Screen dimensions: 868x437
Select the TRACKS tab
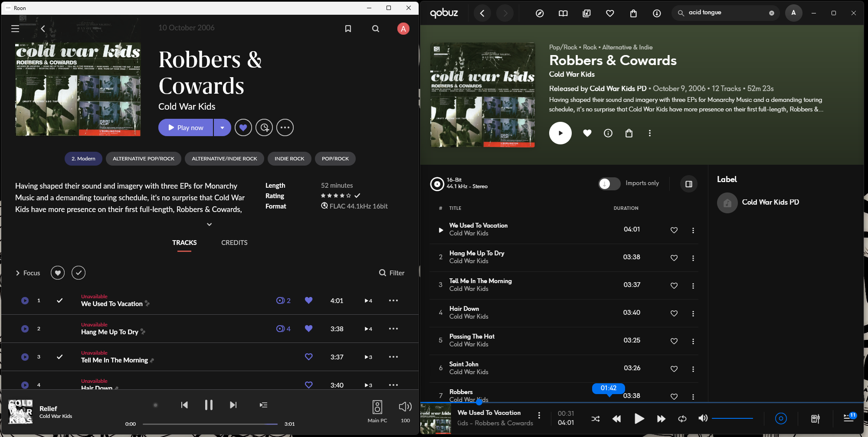184,243
